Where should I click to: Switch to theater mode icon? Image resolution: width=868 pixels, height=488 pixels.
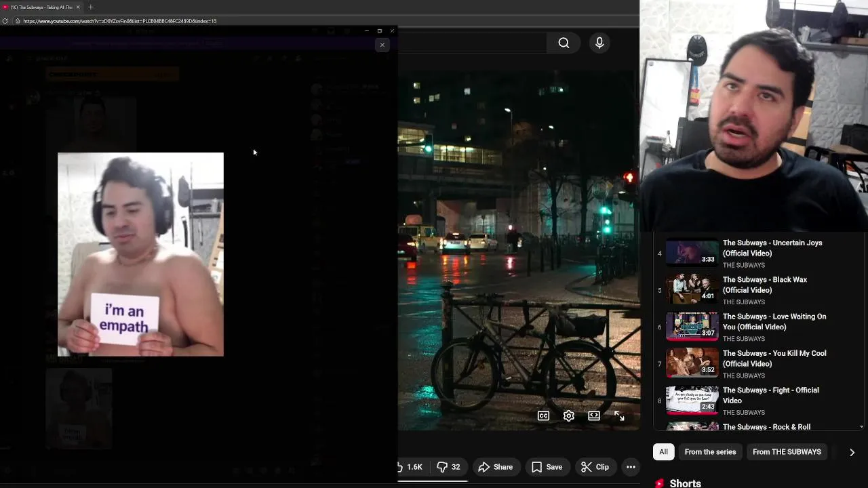594,416
